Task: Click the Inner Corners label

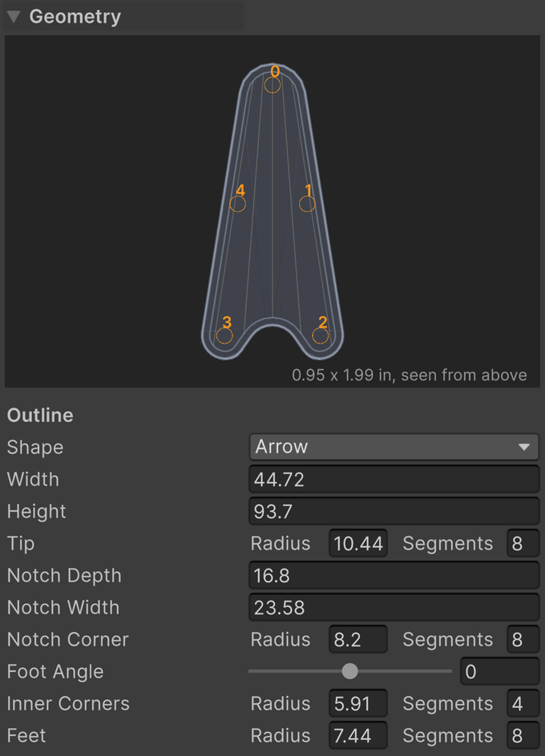Action: [x=69, y=703]
